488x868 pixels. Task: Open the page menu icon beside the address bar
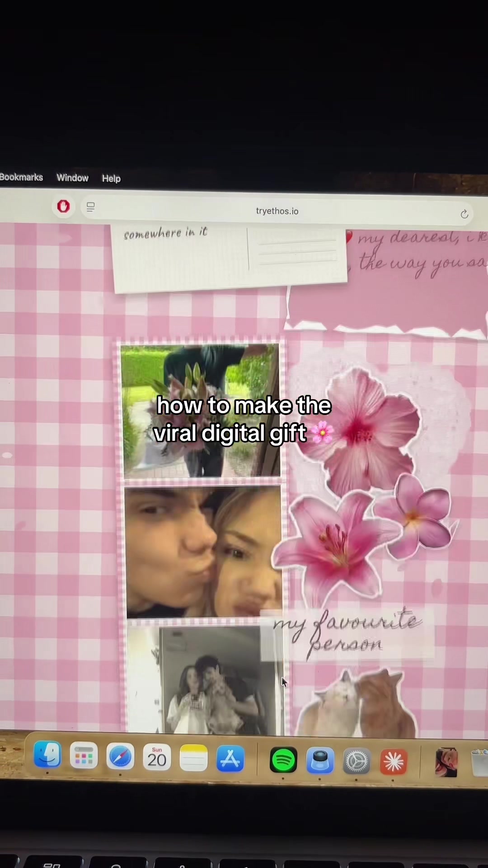pyautogui.click(x=90, y=207)
